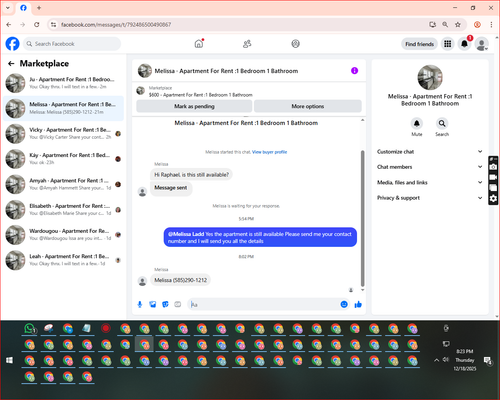Select the Melissa conversation in the list
The width and height of the screenshot is (500, 400).
pos(63,108)
